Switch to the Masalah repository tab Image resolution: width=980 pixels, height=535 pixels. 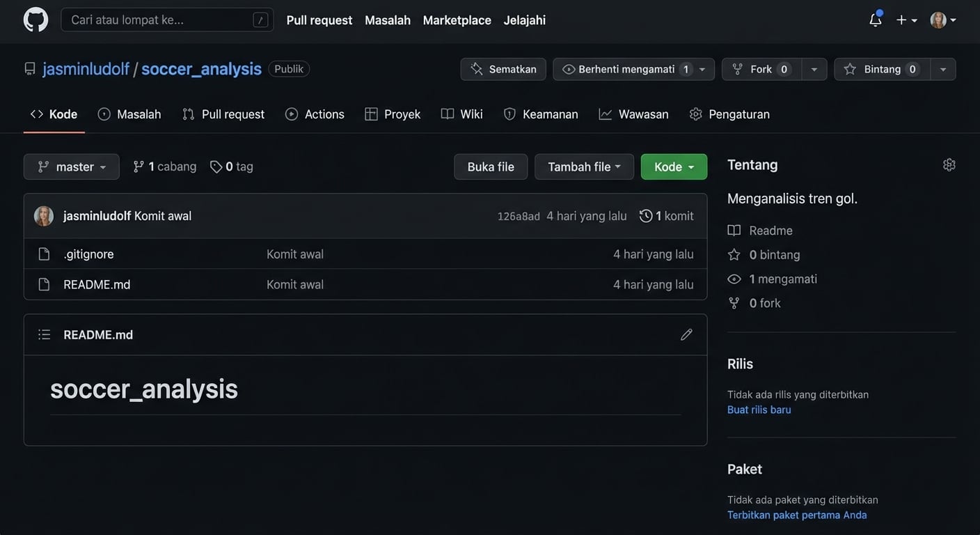click(129, 114)
